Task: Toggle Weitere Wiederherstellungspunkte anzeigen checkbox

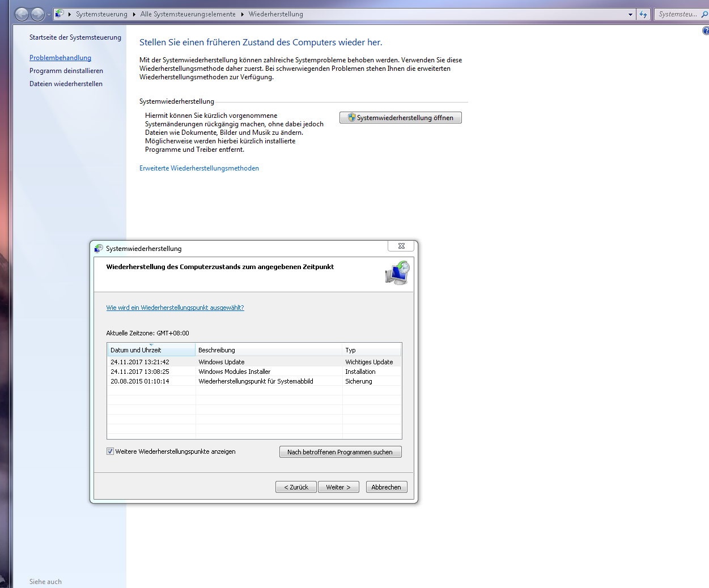Action: [x=110, y=451]
